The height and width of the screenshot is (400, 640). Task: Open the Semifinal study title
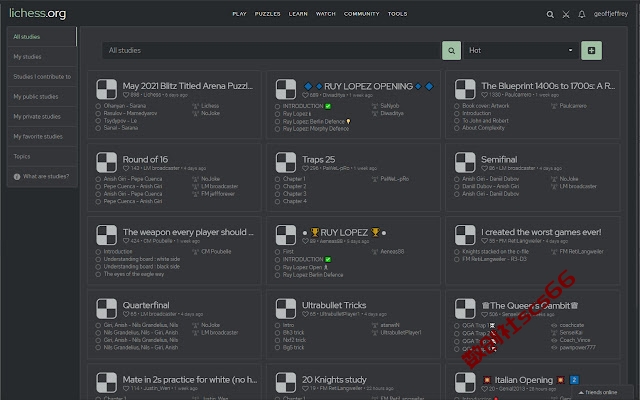click(x=499, y=159)
